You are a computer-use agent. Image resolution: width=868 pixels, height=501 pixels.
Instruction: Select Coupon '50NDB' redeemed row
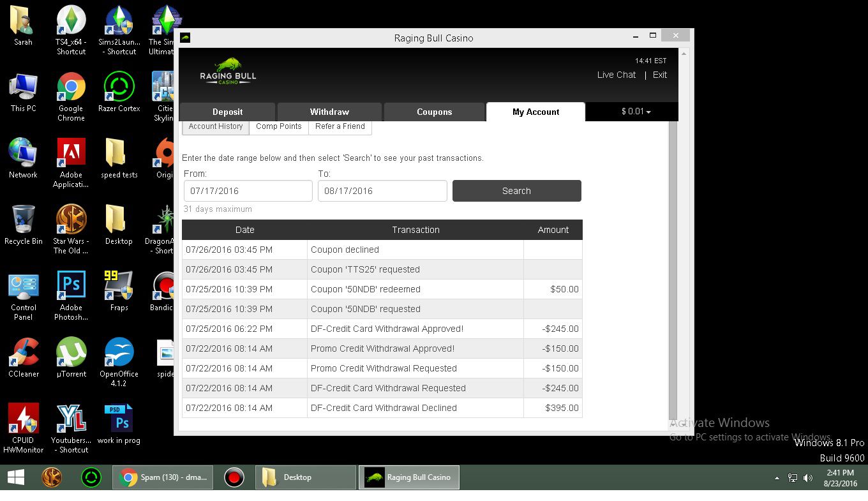click(382, 289)
